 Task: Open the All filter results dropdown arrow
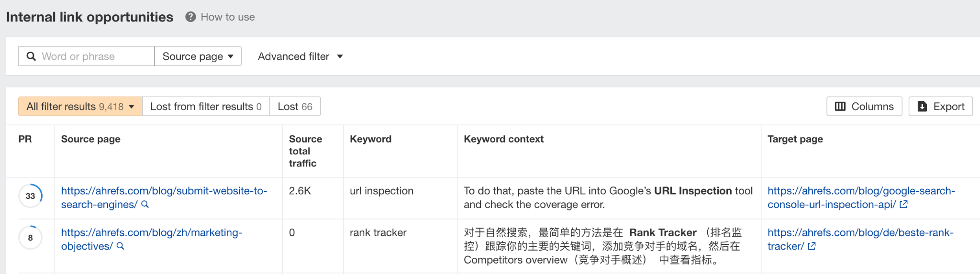[132, 107]
